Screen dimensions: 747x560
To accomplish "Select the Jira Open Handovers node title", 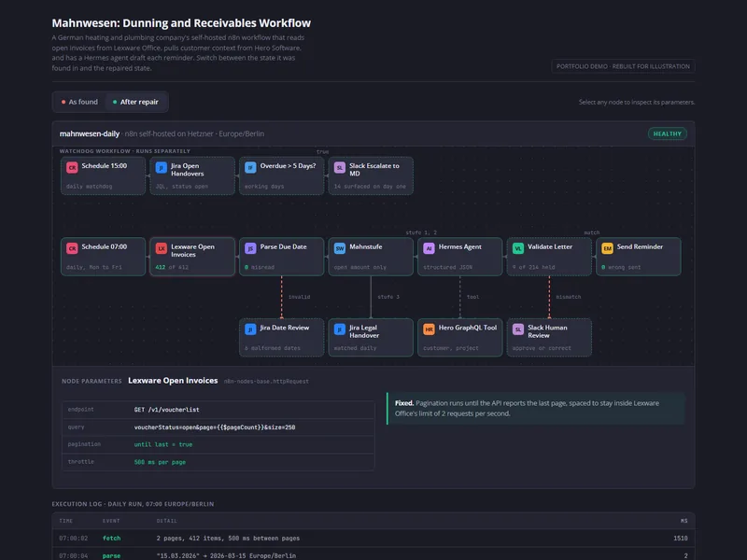I will pyautogui.click(x=188, y=170).
